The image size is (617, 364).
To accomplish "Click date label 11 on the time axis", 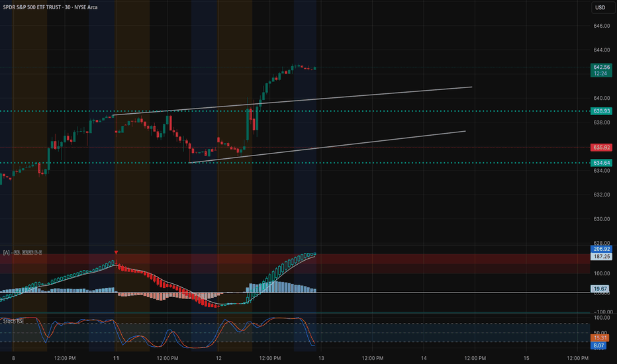I will pos(116,358).
